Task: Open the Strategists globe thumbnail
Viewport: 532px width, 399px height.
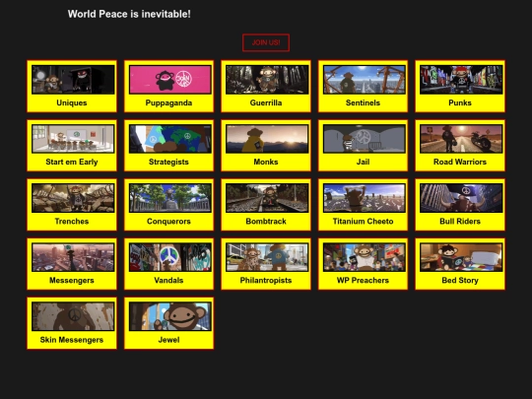Action: [x=170, y=139]
